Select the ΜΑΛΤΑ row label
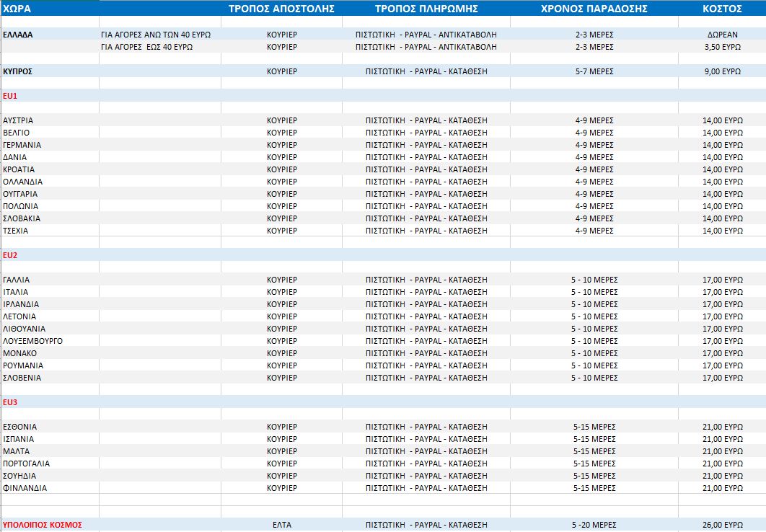This screenshot has height=532, width=766. pyautogui.click(x=16, y=451)
